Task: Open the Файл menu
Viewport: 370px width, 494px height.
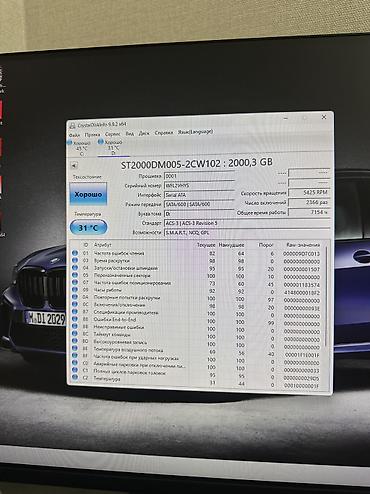Action: point(74,135)
